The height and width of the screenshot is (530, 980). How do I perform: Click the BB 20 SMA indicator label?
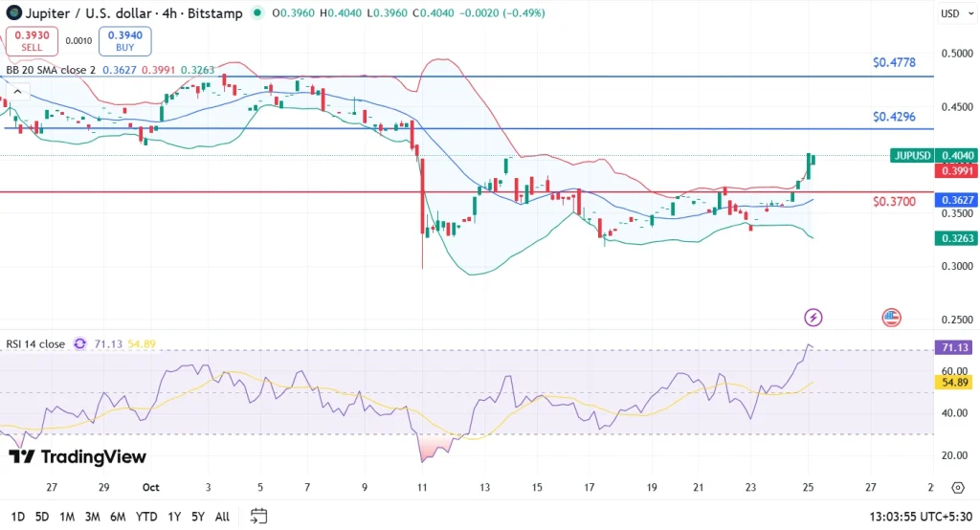(50, 70)
